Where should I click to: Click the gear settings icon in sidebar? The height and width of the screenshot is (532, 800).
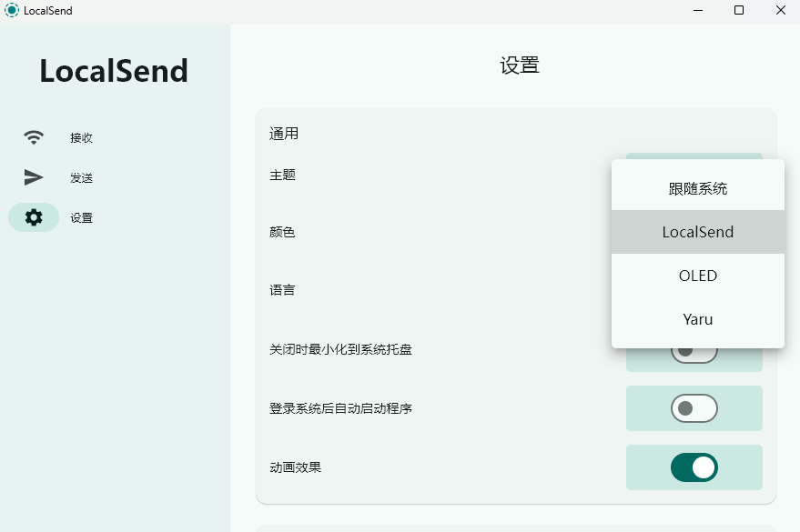tap(34, 217)
